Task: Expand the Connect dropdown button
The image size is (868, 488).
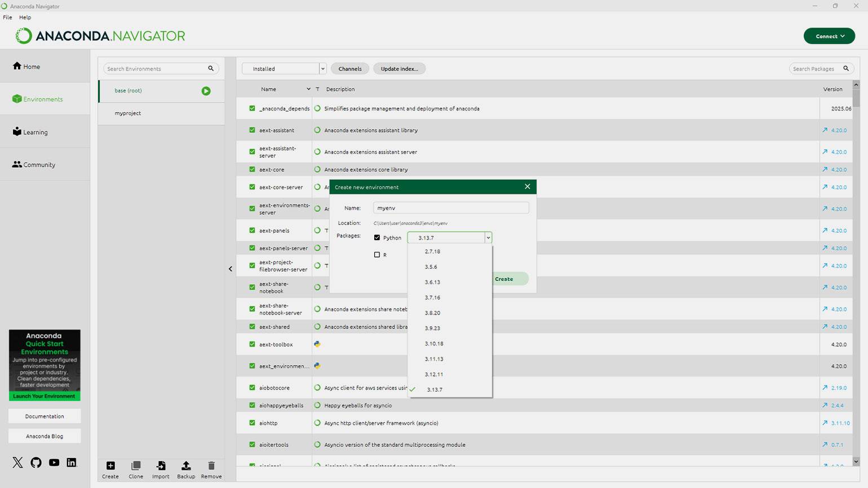Action: tap(829, 36)
